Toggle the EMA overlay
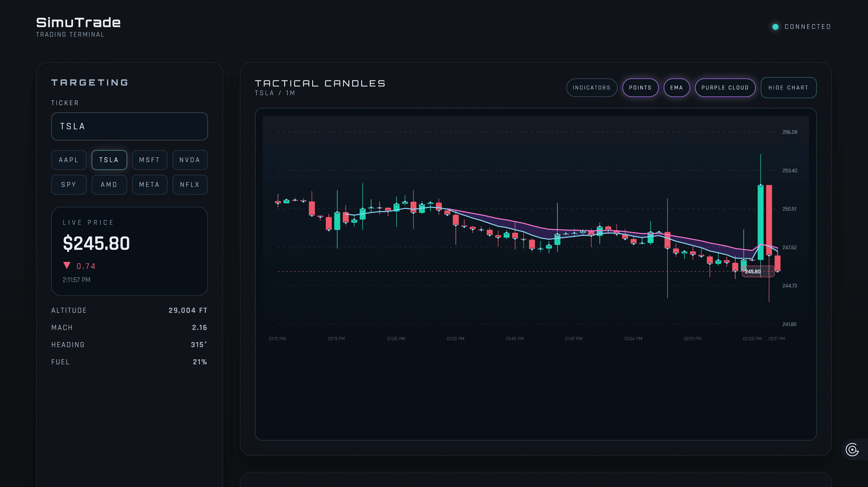 coord(677,88)
